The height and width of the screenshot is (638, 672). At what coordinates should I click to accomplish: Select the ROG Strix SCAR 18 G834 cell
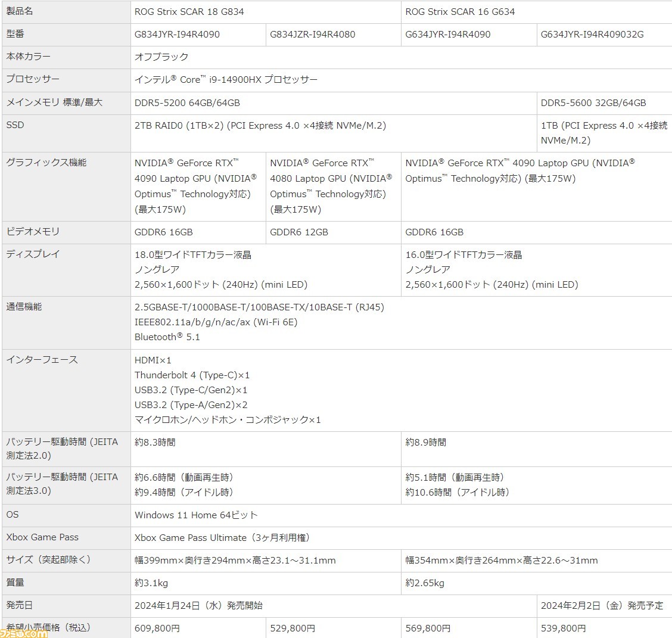click(x=266, y=11)
